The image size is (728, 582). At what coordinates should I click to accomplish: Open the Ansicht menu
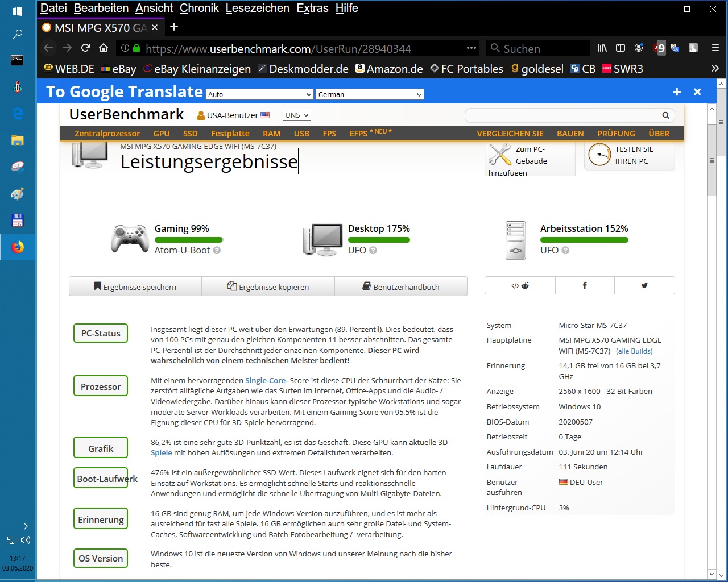[x=154, y=8]
